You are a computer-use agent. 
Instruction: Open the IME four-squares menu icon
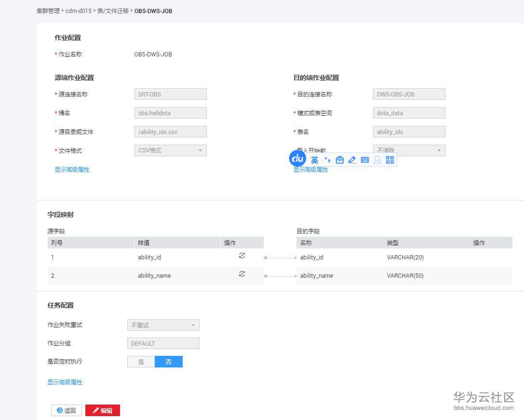tap(390, 160)
